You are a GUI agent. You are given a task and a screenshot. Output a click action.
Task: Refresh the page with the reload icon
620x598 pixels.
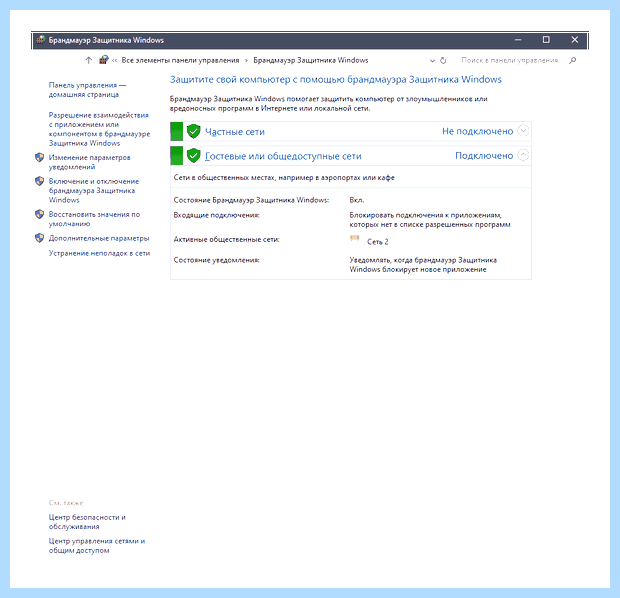[x=443, y=61]
